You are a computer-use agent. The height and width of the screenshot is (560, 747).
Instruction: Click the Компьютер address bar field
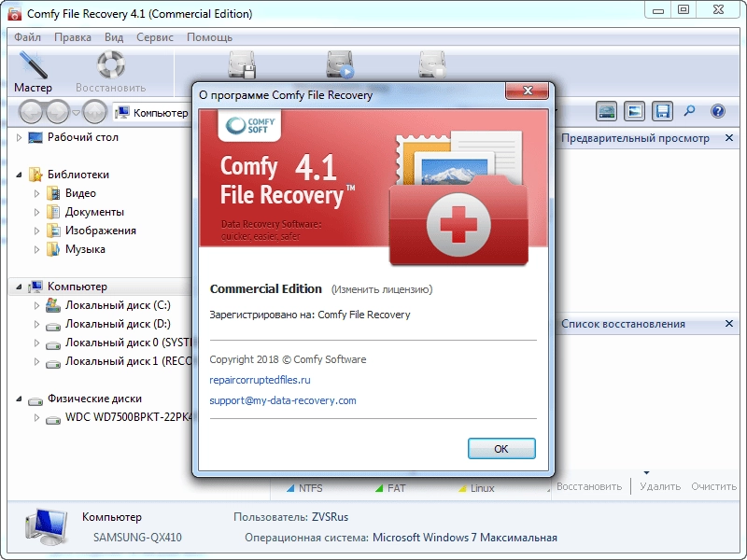point(152,113)
